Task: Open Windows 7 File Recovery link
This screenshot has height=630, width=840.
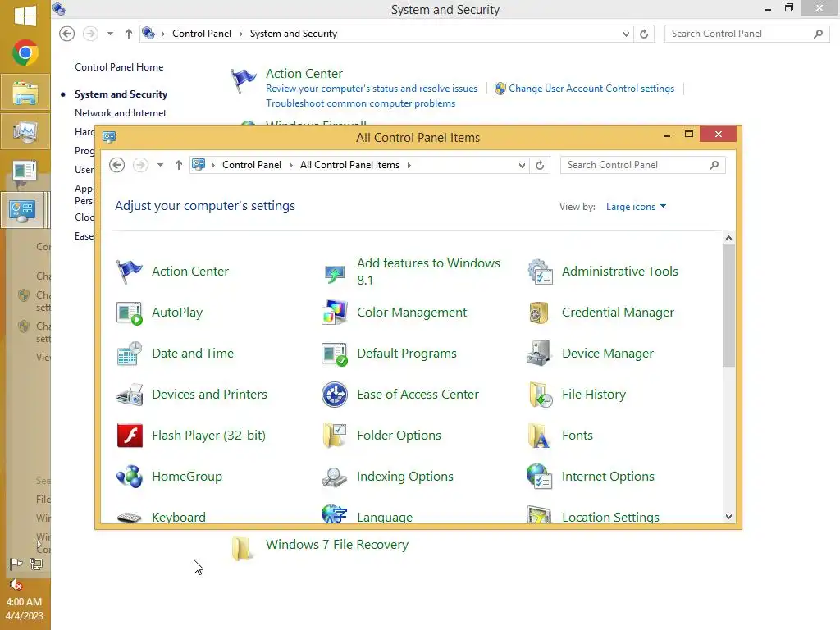Action: 337,545
